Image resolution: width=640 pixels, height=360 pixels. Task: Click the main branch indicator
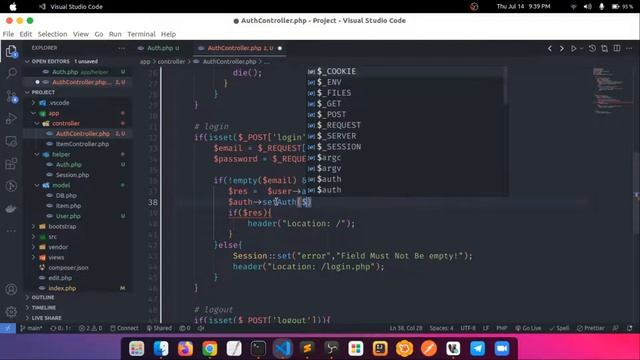point(31,328)
